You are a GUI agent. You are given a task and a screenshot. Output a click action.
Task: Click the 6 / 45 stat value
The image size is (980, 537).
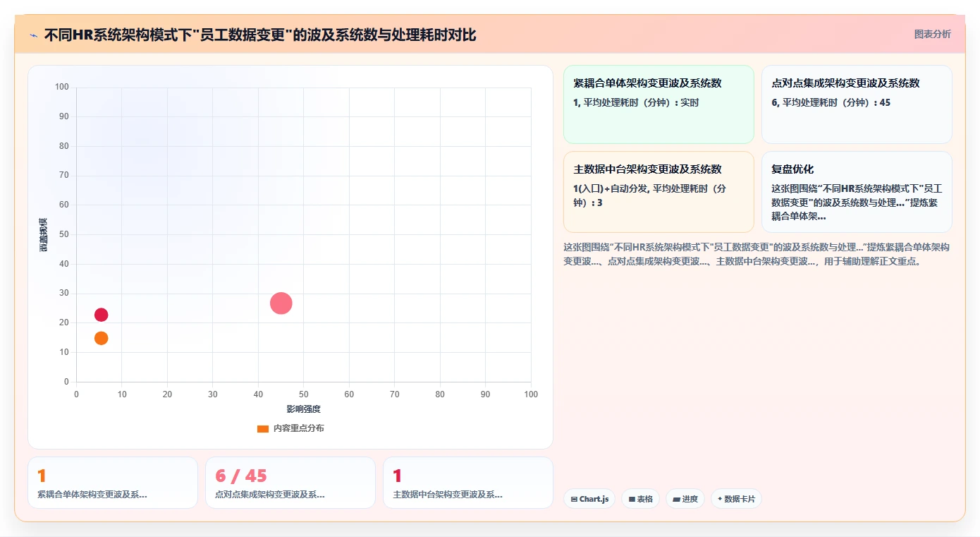pos(241,476)
